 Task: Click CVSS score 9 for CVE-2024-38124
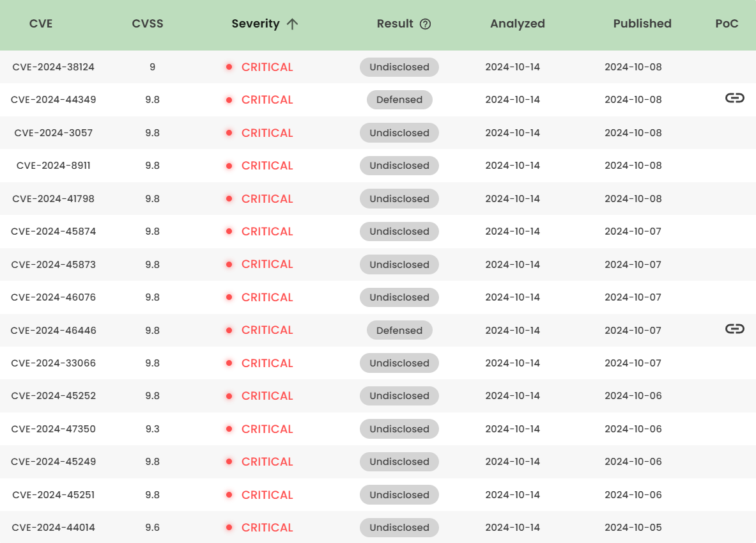[x=152, y=67]
